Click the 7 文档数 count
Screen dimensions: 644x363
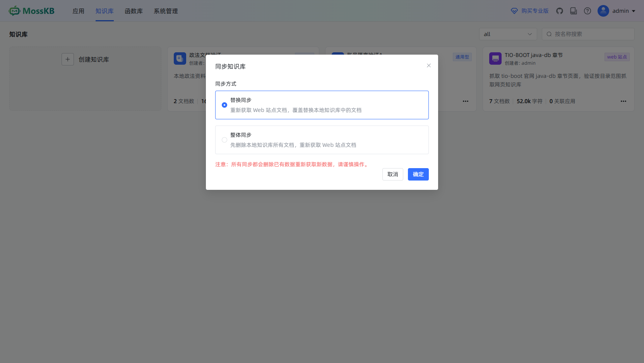499,101
